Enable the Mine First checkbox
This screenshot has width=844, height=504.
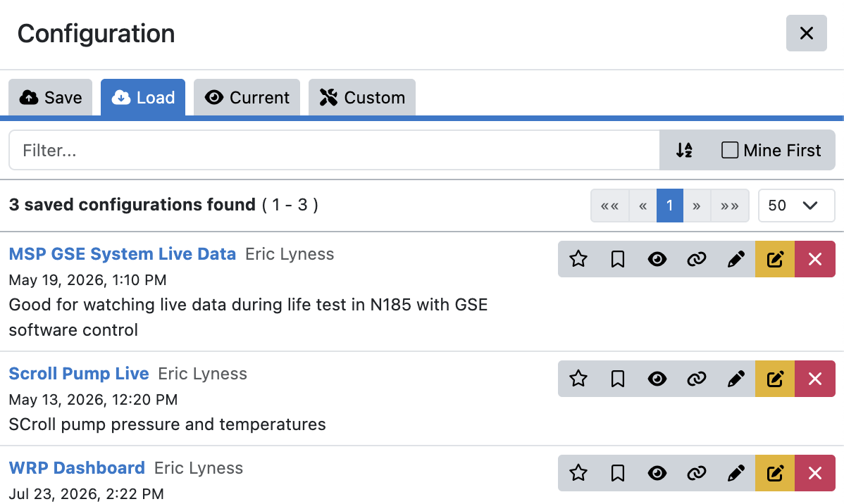tap(729, 150)
